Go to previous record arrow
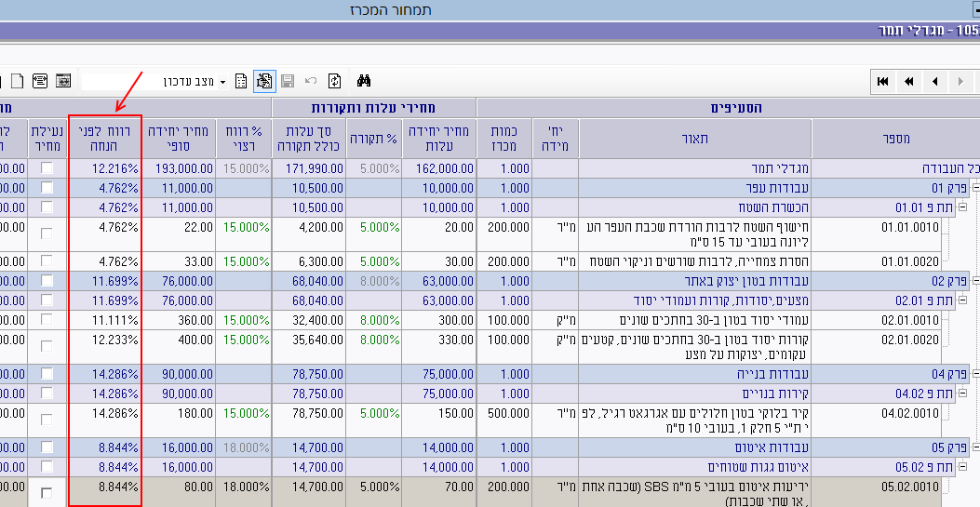 tap(935, 81)
